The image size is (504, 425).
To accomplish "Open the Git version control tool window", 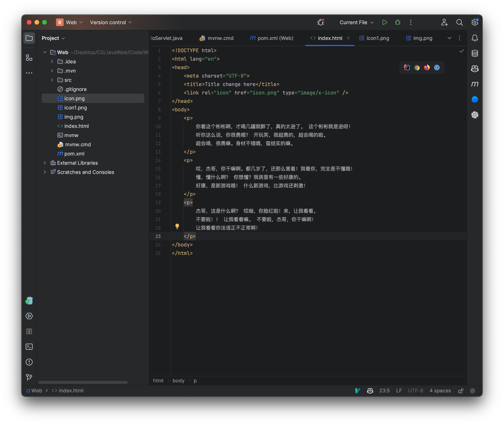I will click(29, 377).
